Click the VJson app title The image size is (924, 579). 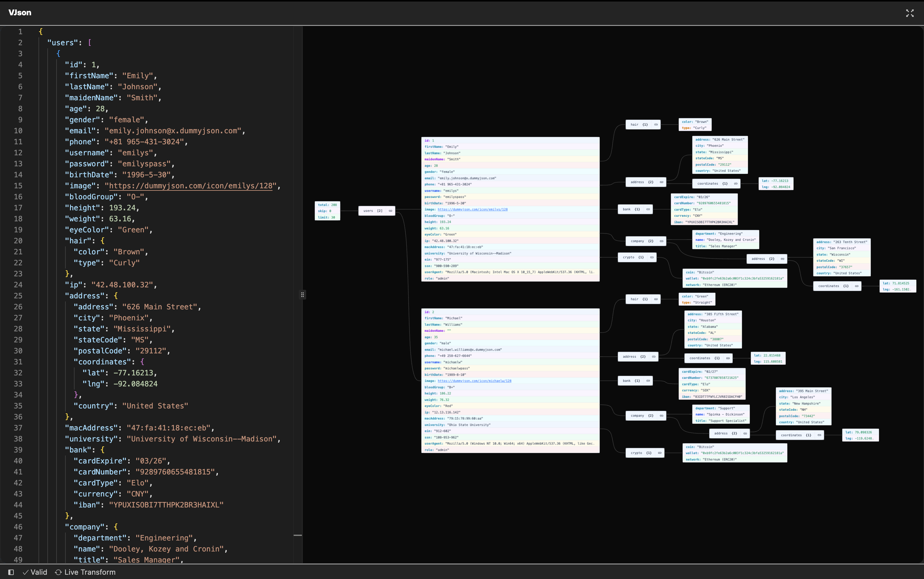(x=20, y=13)
